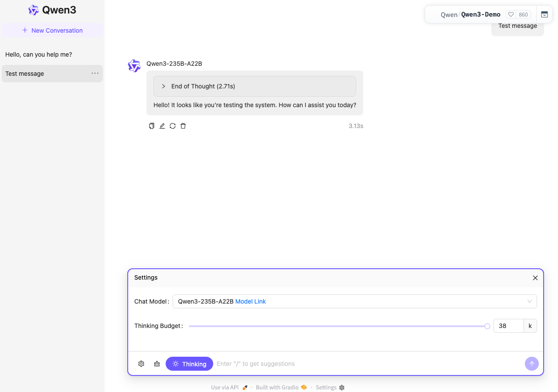Image resolution: width=558 pixels, height=392 pixels.
Task: Copy the assistant's response with the copy icon
Action: tap(152, 126)
